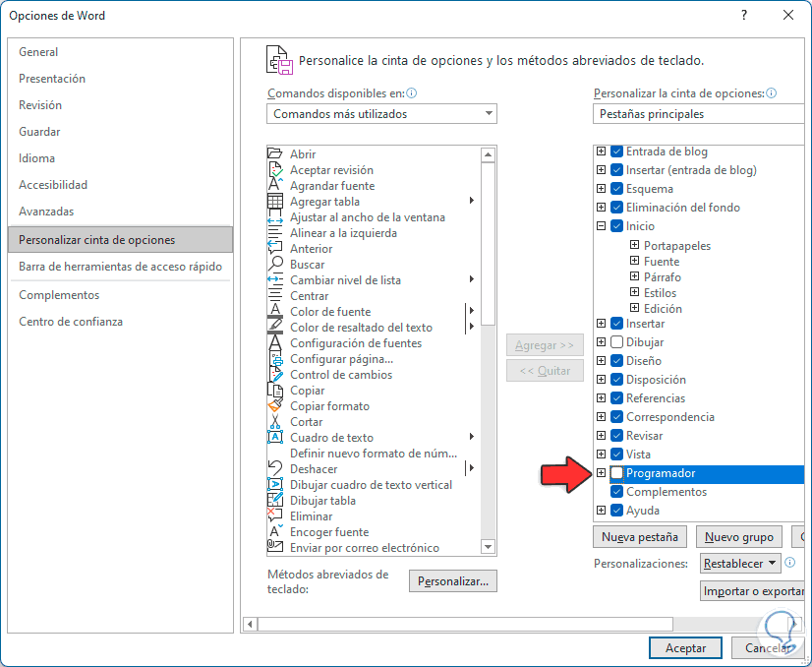Enable the Dibujar tab checkbox
The image size is (812, 667).
click(616, 342)
